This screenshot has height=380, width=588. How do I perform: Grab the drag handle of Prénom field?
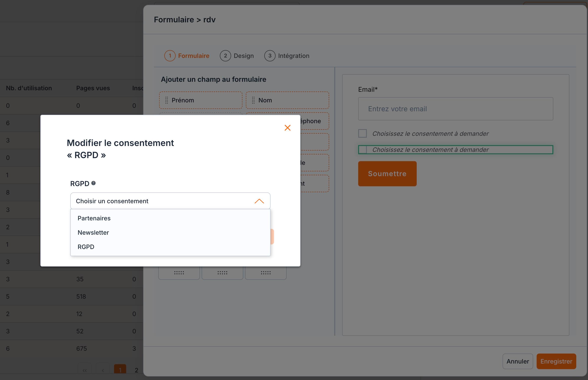(167, 100)
